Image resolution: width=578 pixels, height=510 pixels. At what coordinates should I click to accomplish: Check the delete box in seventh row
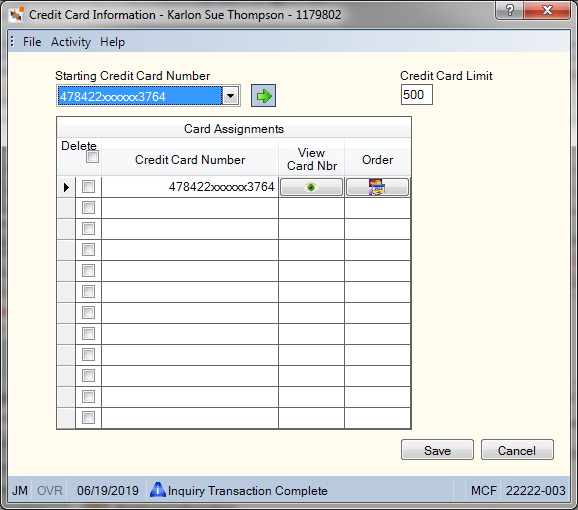click(88, 312)
